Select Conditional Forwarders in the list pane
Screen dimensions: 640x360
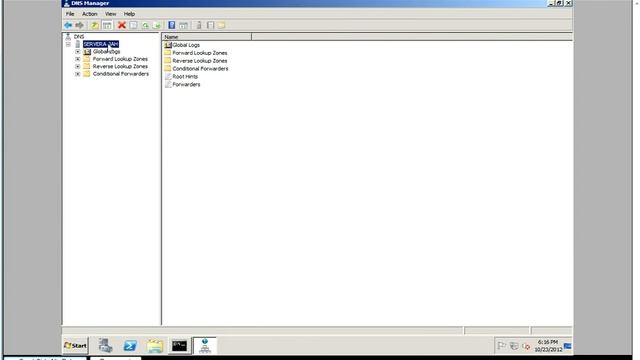pos(200,69)
